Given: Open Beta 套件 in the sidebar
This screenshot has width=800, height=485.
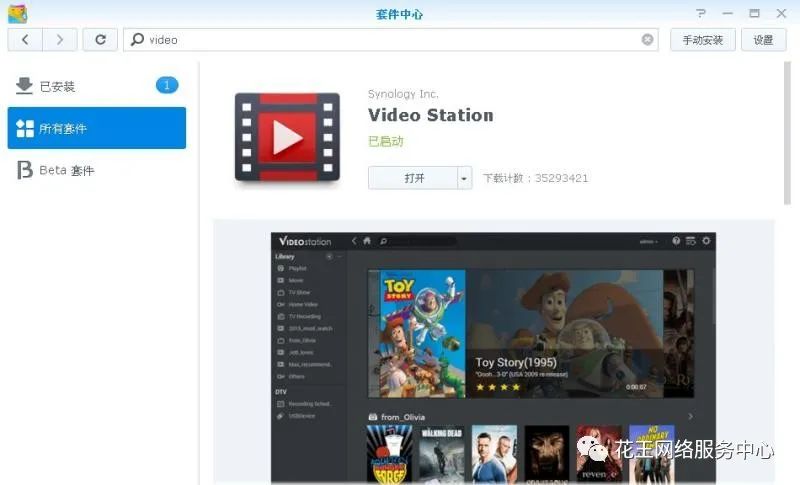Looking at the screenshot, I should (x=96, y=170).
